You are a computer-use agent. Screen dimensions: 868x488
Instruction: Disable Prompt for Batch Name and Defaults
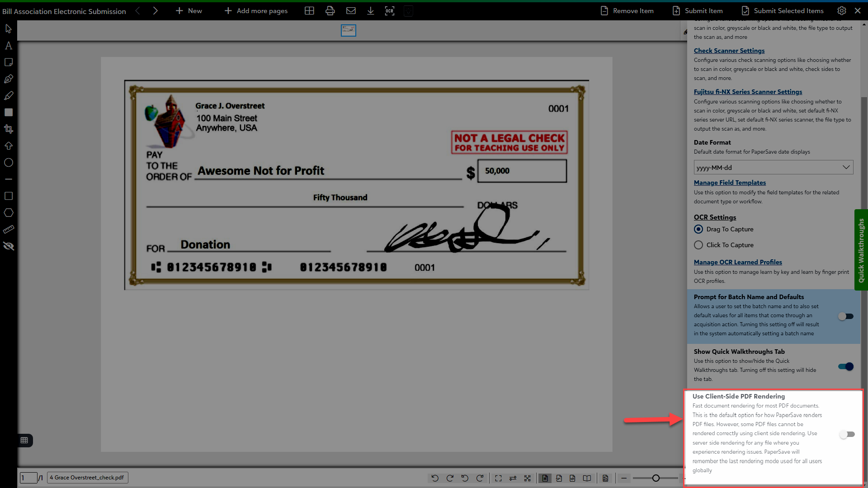pos(845,316)
